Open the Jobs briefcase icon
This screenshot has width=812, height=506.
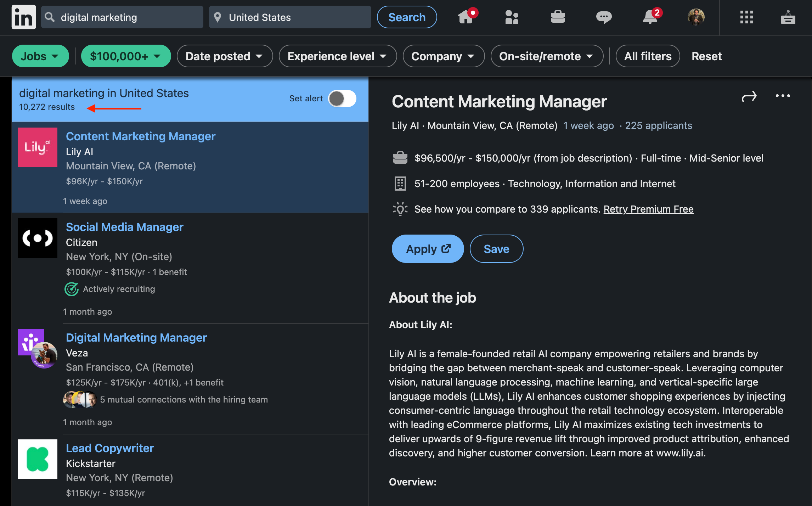[558, 17]
